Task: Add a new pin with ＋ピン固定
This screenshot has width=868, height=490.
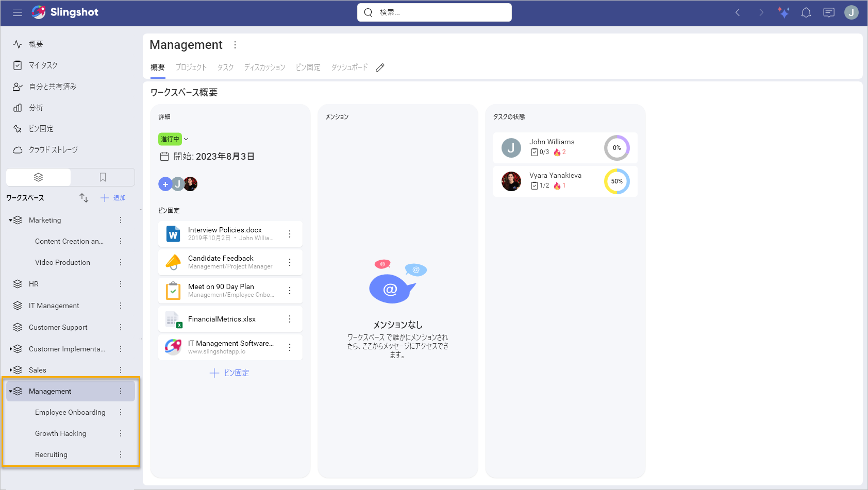Action: tap(229, 373)
